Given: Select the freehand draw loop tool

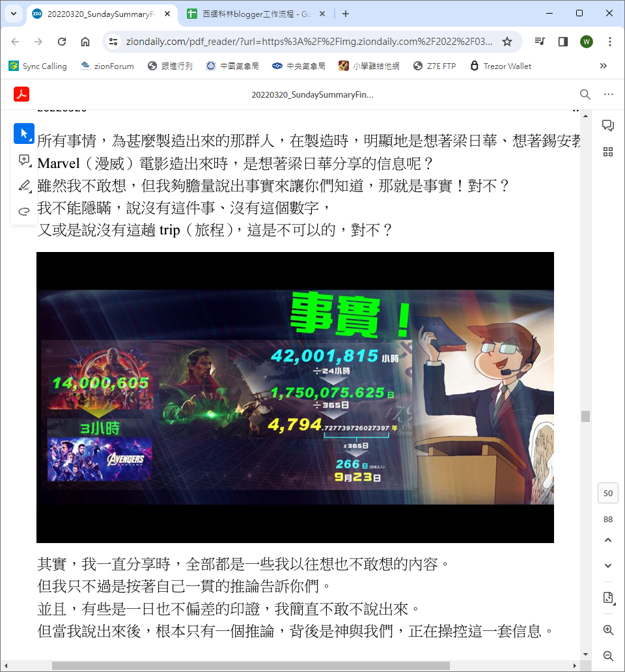Looking at the screenshot, I should click(x=24, y=211).
